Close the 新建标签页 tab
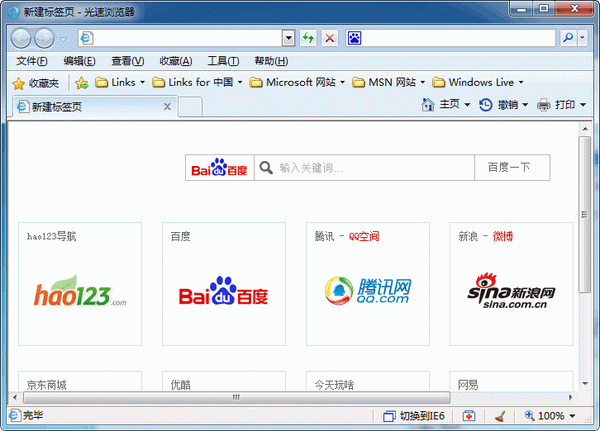This screenshot has height=431, width=600. click(x=167, y=107)
